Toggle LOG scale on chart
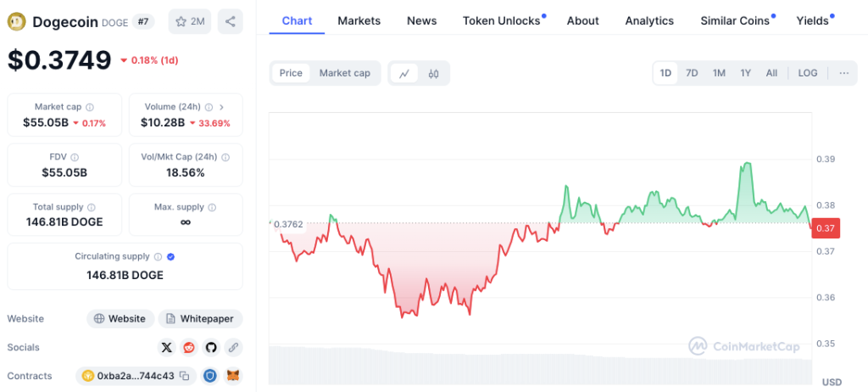 click(808, 73)
